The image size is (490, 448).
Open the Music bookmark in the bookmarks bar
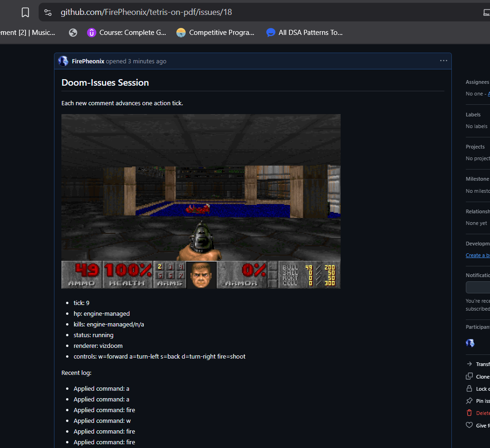point(27,33)
